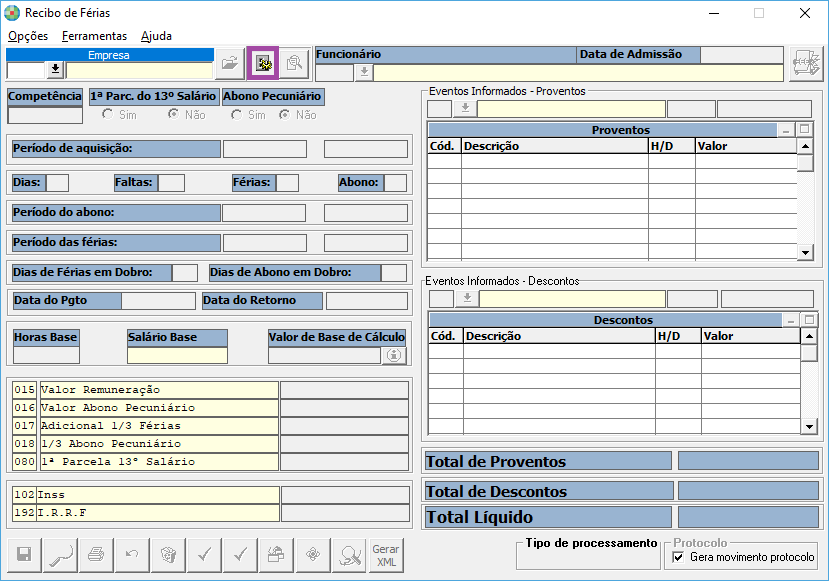Click the Salário Base input field
Screen dimensions: 829x581
click(177, 355)
